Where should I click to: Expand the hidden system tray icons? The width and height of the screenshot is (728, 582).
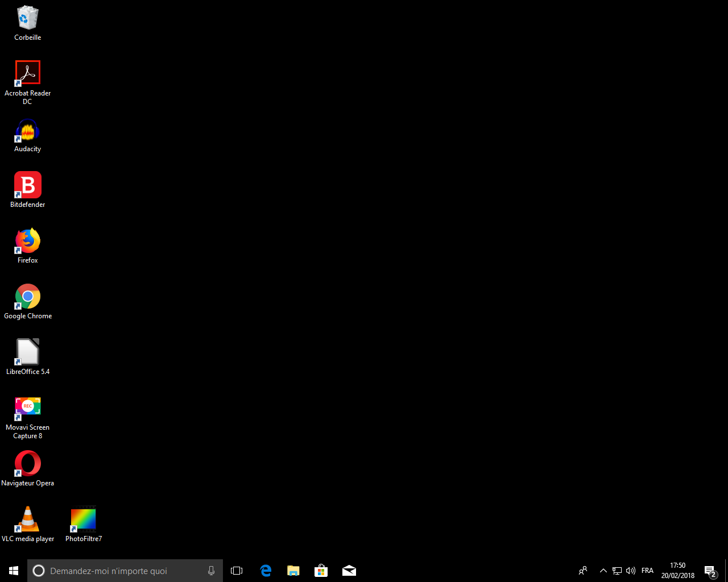click(603, 571)
